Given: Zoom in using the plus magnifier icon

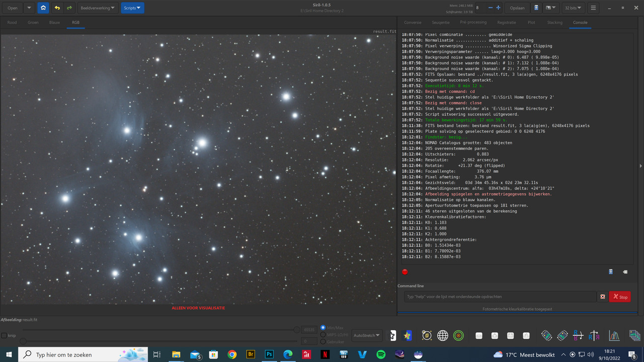Looking at the screenshot, I should (x=495, y=335).
